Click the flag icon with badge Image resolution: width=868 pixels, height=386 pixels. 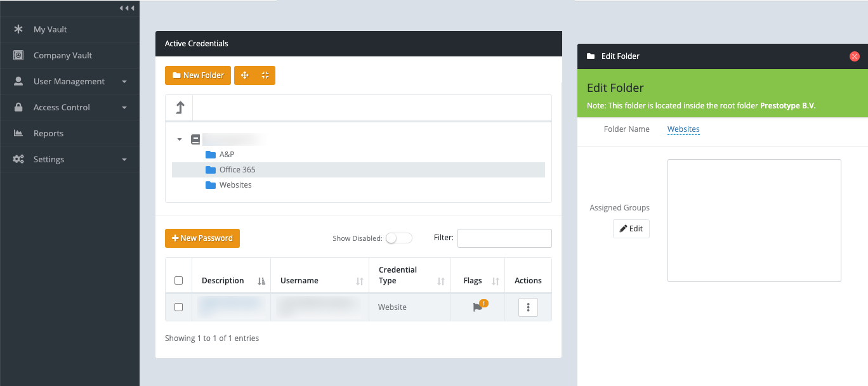(x=478, y=307)
